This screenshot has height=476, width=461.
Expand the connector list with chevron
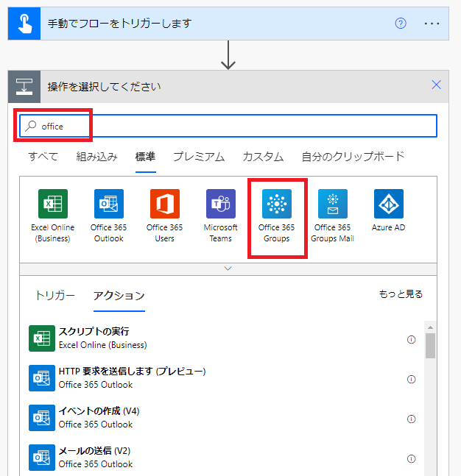click(x=228, y=269)
